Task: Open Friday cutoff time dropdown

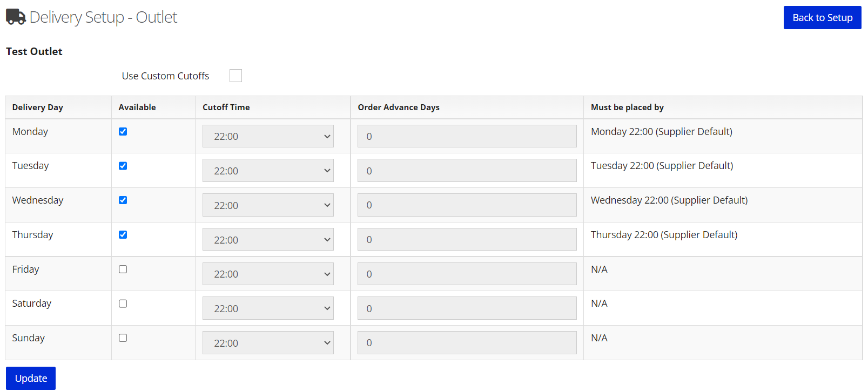Action: [268, 274]
